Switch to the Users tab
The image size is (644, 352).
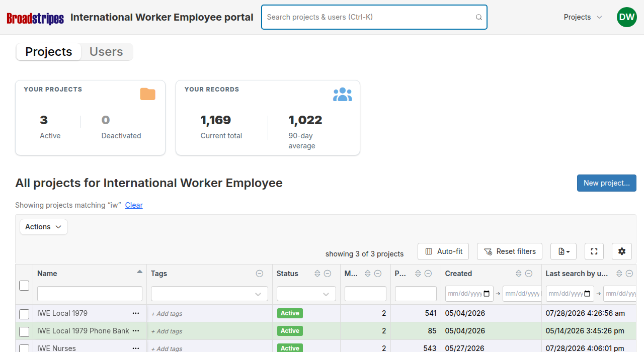pos(106,52)
